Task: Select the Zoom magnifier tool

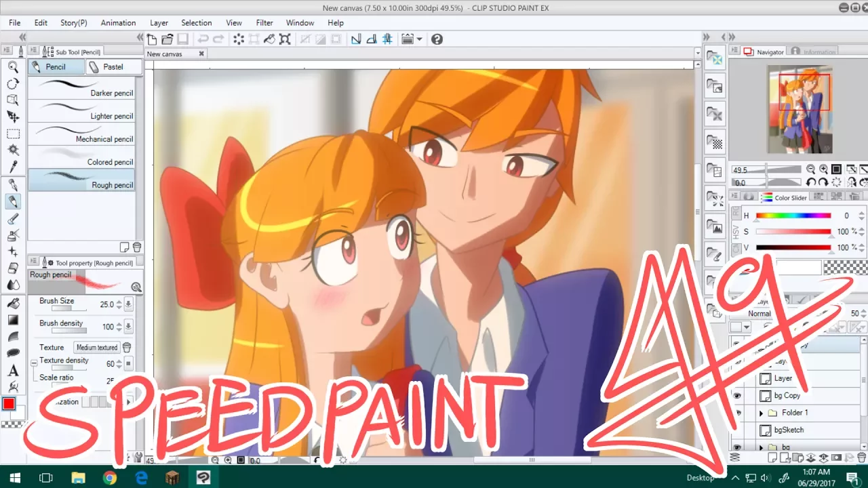Action: click(13, 67)
